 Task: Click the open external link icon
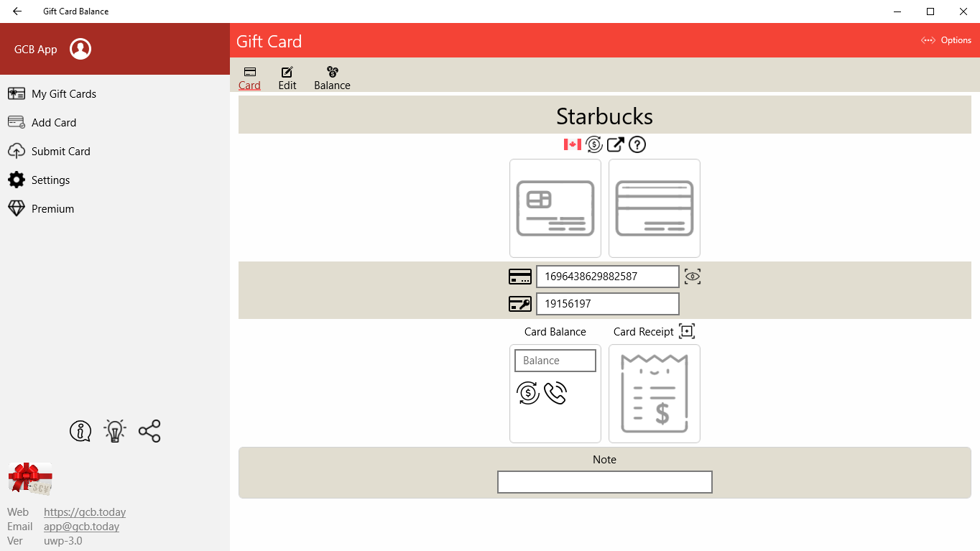(616, 144)
